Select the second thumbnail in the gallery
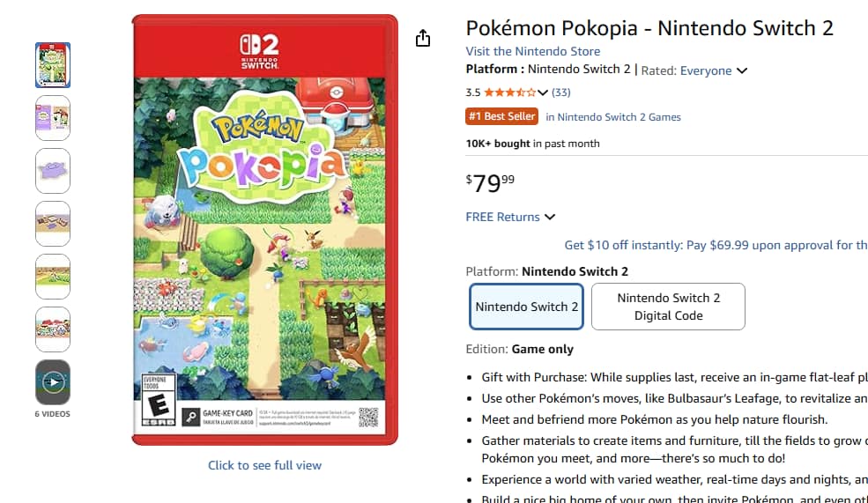The image size is (868, 503). (53, 118)
